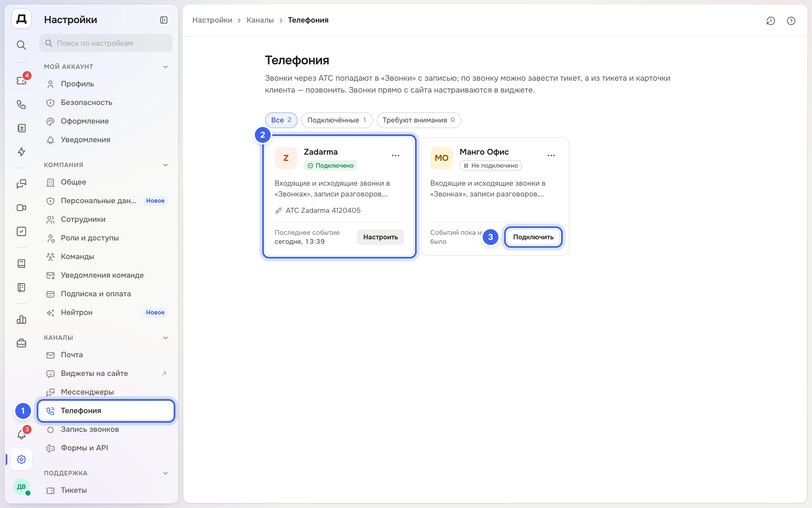Click the settings gear icon in rail
812x508 pixels.
coord(21,459)
